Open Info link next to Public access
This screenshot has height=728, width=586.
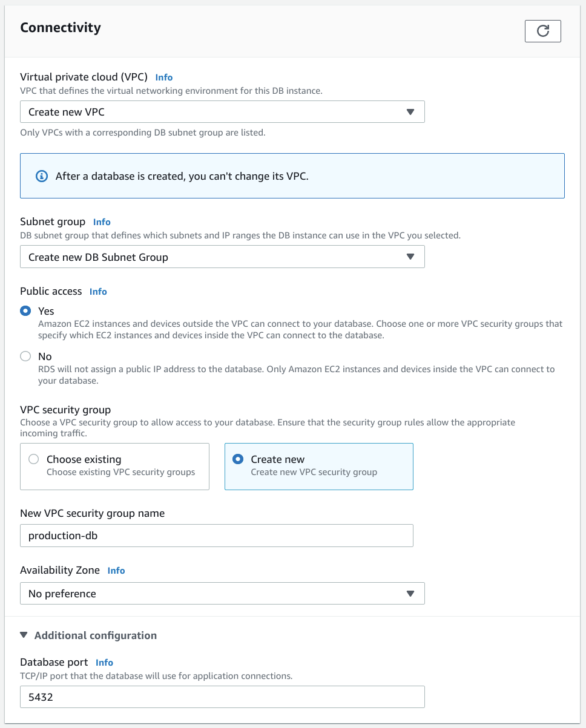coord(98,292)
